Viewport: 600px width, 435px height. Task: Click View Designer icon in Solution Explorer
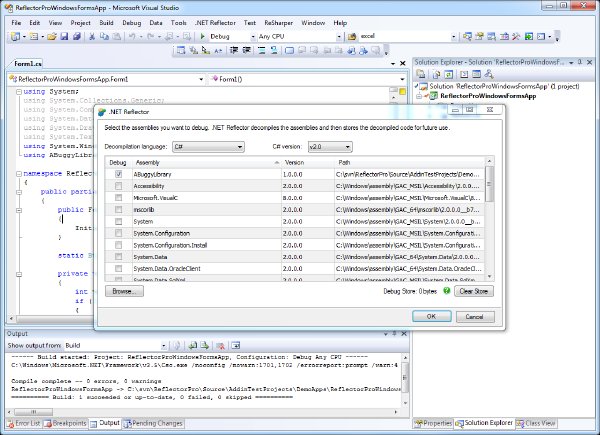point(476,74)
